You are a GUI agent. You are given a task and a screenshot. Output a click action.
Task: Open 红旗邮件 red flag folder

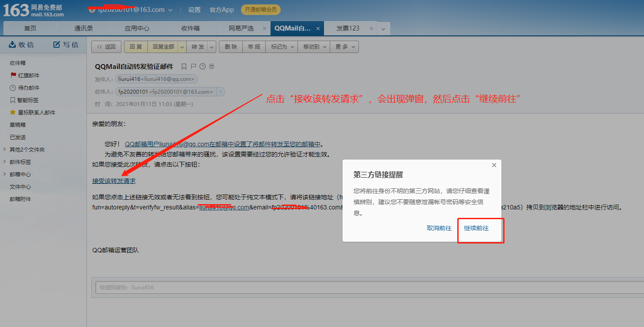tap(29, 76)
